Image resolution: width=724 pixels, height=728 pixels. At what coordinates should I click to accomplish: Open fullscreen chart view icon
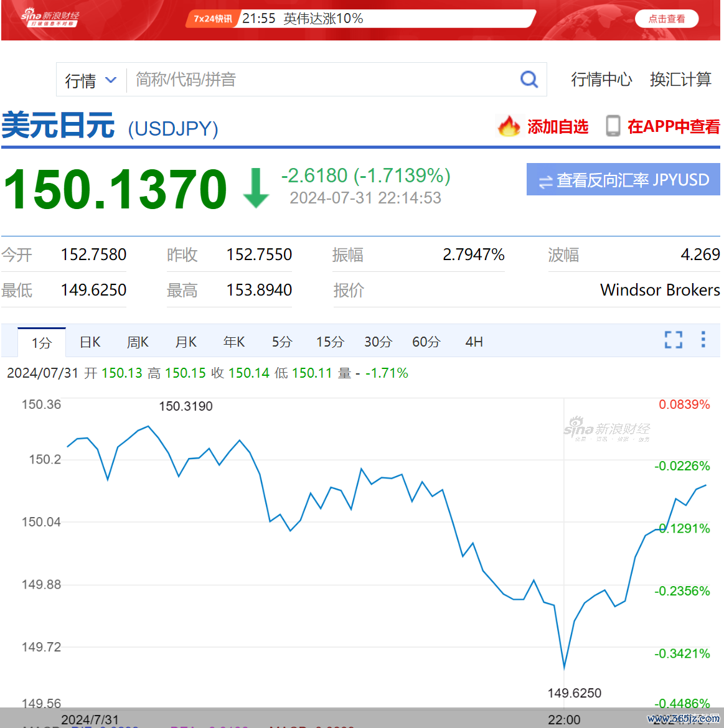(x=673, y=340)
